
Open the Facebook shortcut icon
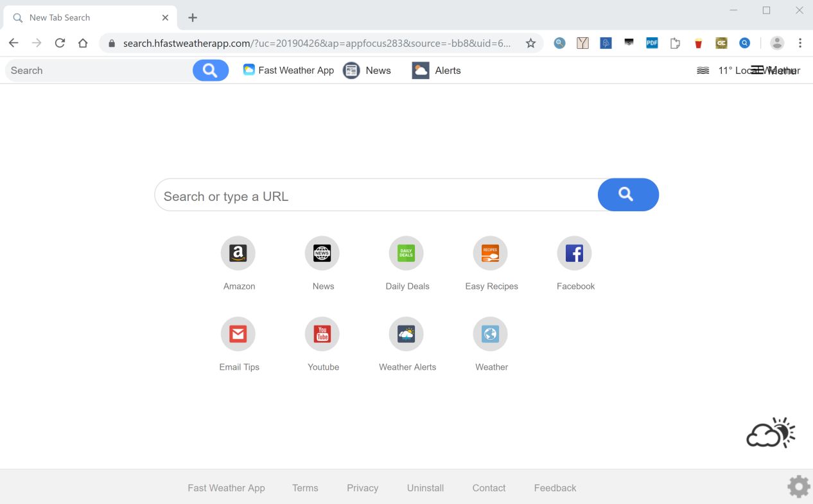(574, 253)
